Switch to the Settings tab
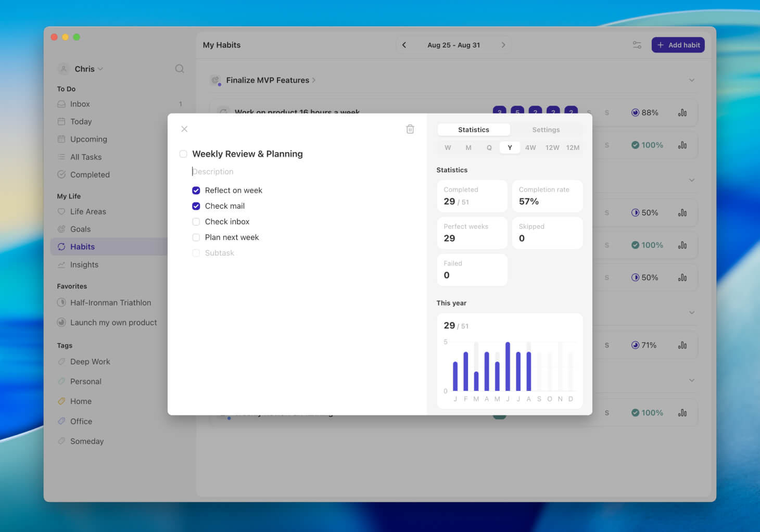The image size is (760, 532). (546, 130)
